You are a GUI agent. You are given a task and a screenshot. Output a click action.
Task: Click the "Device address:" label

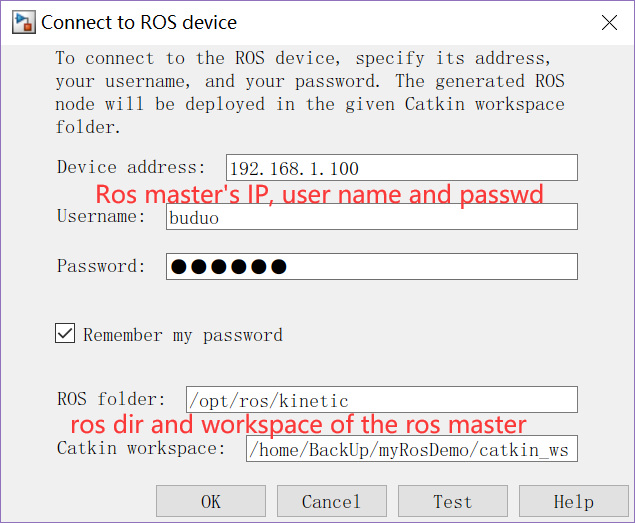(131, 167)
